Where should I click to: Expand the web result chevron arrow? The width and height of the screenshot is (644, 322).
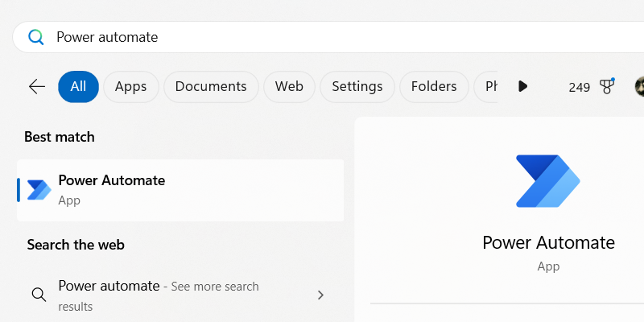(x=320, y=295)
